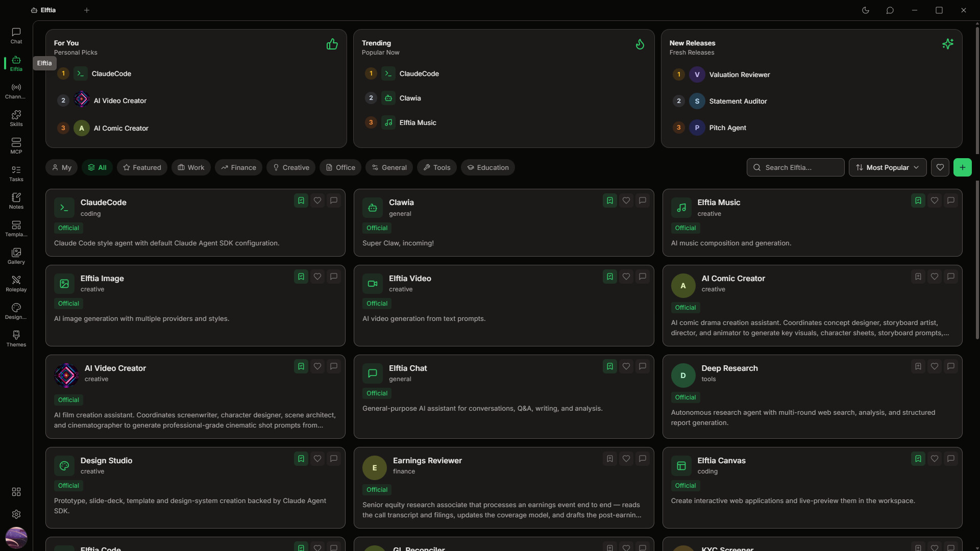Toggle favorites filter heart button near sort
The width and height of the screenshot is (980, 551).
point(940,167)
